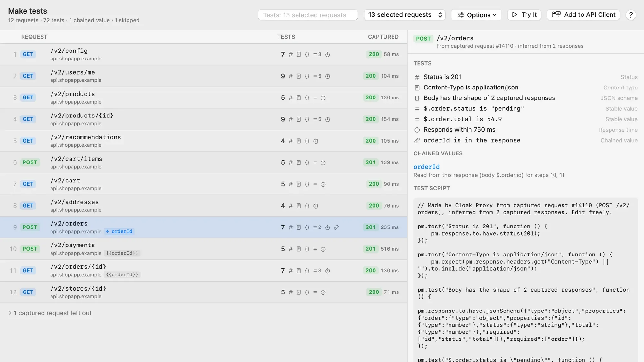The image size is (644, 362).
Task: Click inside the test script code area
Action: click(x=526, y=280)
